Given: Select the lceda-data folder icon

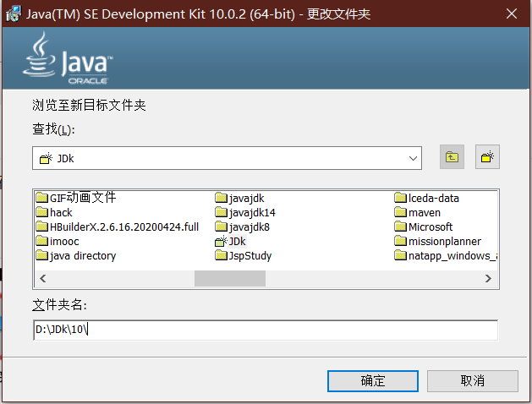Looking at the screenshot, I should [x=400, y=198].
